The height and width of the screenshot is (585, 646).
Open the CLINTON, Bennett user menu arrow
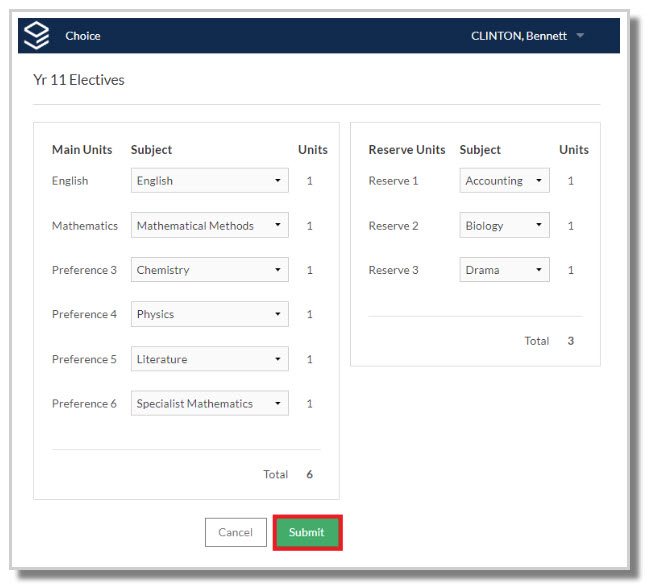pos(580,36)
